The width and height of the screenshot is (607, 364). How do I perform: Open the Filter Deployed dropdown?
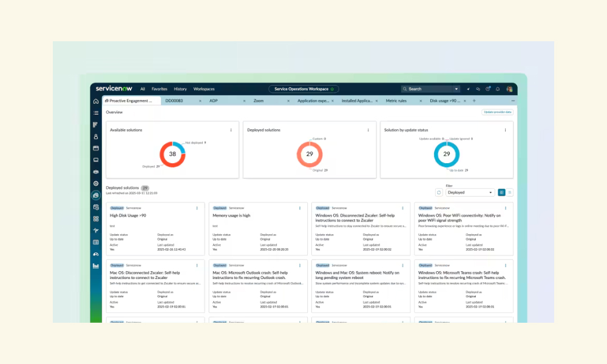pos(470,192)
